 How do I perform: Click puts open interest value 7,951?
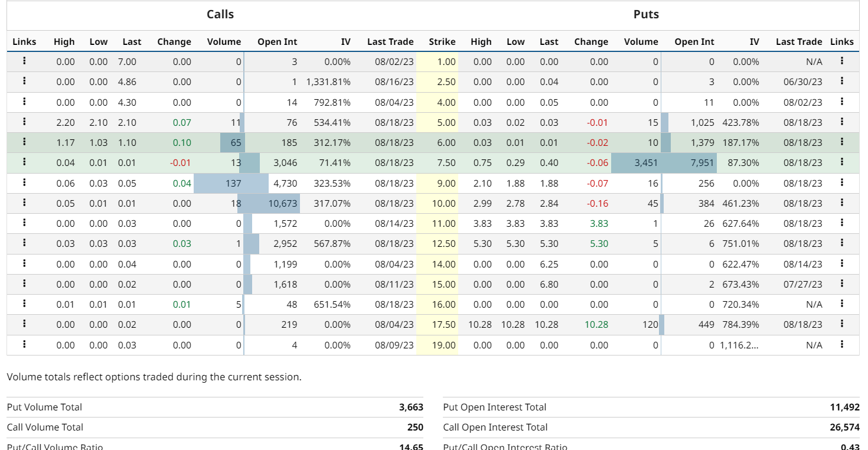pos(702,162)
